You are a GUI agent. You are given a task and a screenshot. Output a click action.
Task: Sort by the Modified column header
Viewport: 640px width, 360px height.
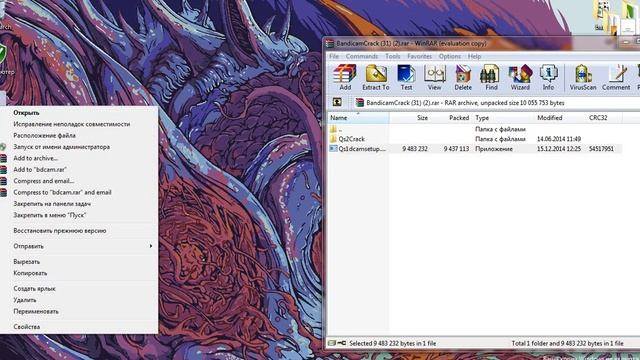point(560,118)
